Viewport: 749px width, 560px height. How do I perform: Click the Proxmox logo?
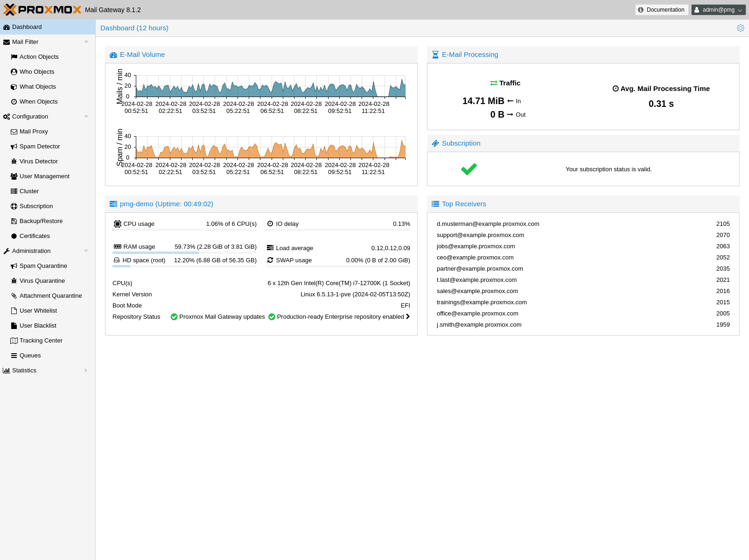42,10
